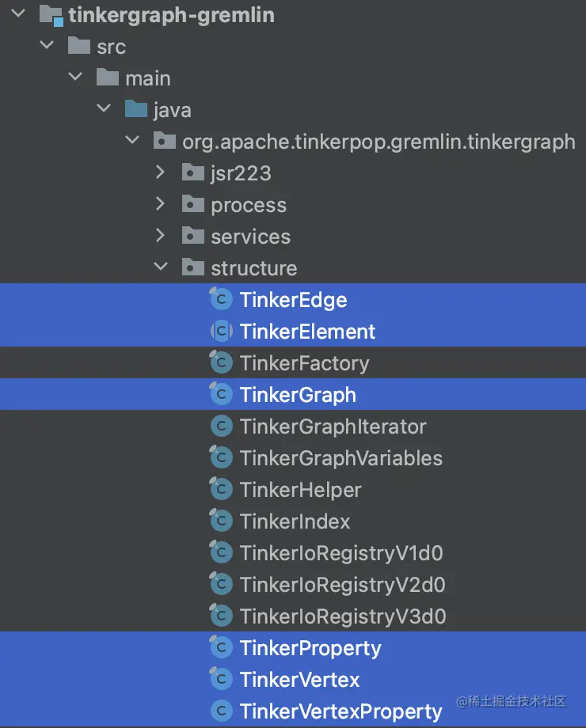Collapse the structure package

click(161, 267)
